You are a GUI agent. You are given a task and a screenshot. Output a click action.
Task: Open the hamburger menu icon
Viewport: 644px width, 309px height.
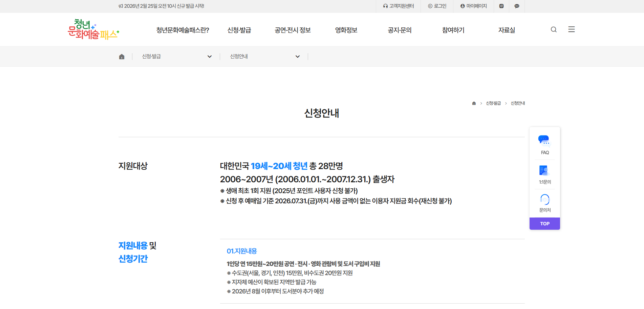tap(572, 29)
